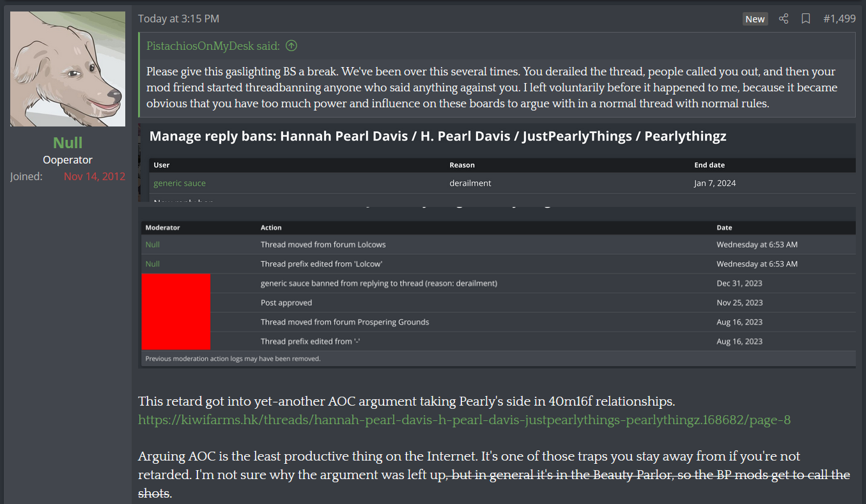866x504 pixels.
Task: Click the share icon on the post
Action: click(x=784, y=19)
